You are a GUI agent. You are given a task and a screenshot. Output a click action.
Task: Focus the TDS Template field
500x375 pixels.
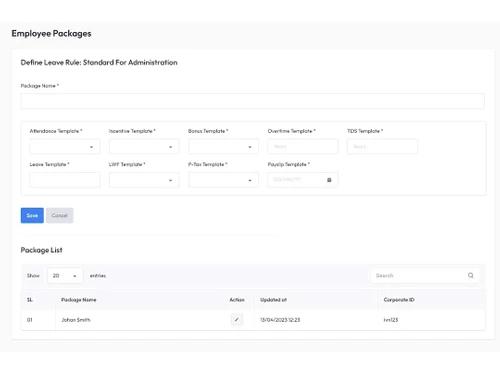(382, 147)
